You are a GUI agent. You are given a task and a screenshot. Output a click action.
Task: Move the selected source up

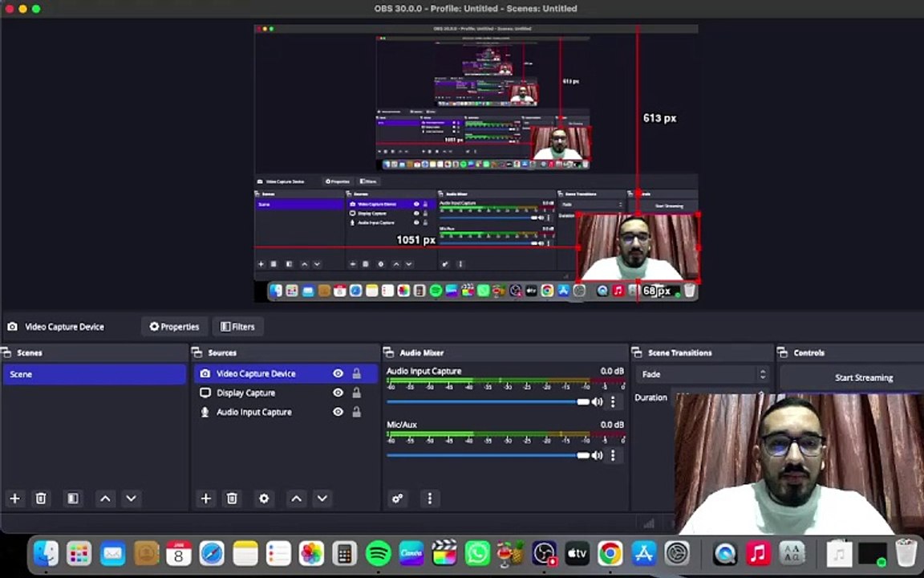click(297, 499)
